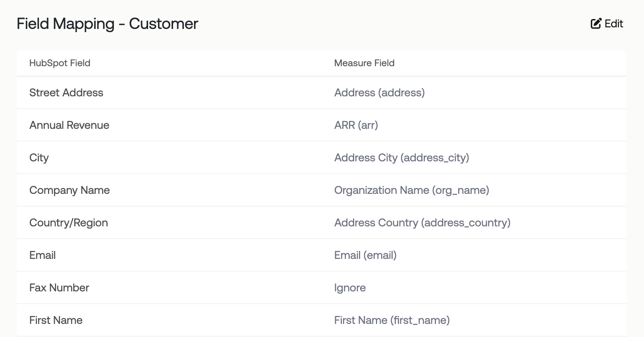Click First Name (first_name) value

(392, 320)
